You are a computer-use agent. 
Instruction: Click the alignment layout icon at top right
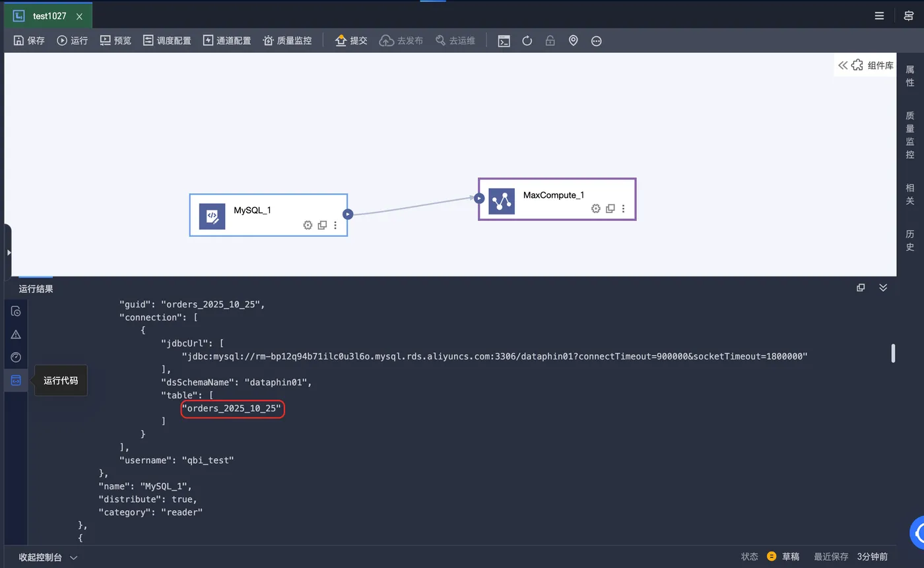click(x=909, y=16)
